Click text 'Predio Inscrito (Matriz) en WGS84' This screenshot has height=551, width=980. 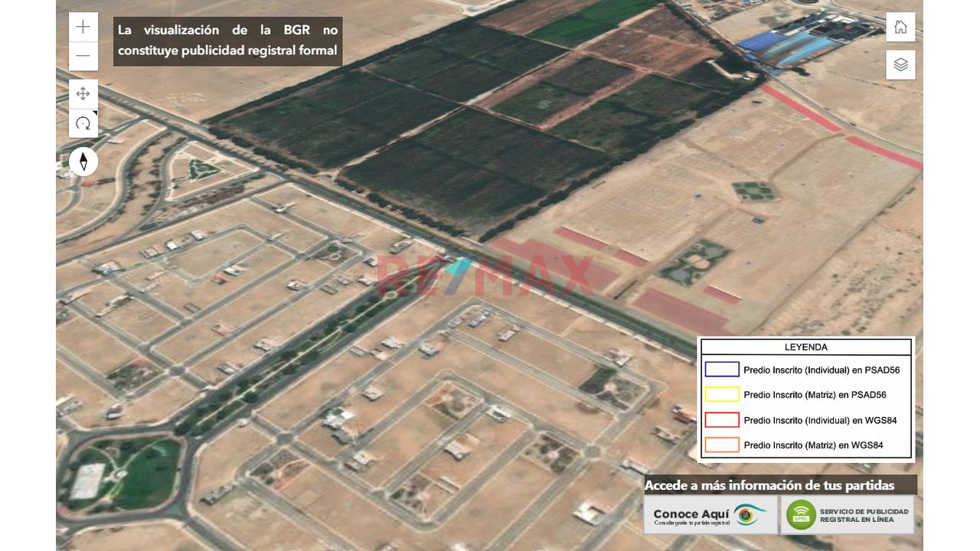coord(813,445)
